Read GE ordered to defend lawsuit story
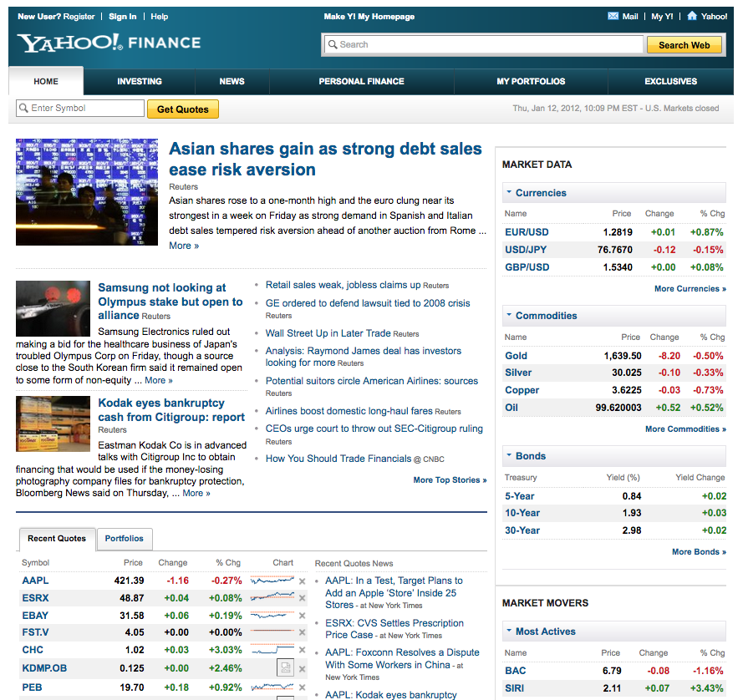This screenshot has height=700, width=743. point(368,303)
